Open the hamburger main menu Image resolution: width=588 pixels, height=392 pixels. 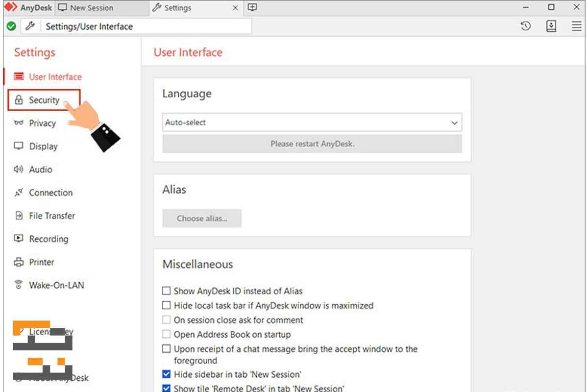click(576, 26)
